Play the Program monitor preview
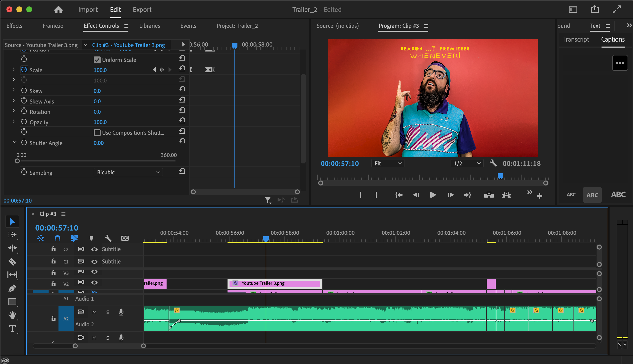Viewport: 633px width, 364px height. pyautogui.click(x=432, y=195)
